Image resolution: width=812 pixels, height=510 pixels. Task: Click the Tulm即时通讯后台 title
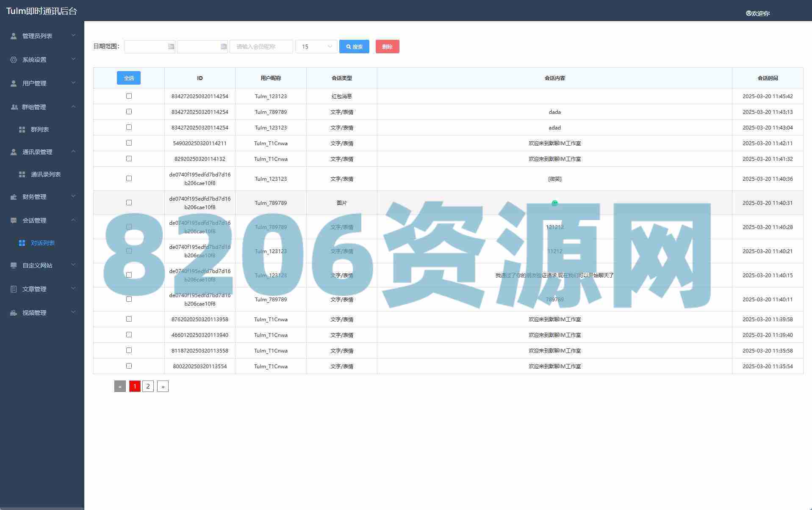[x=42, y=11]
